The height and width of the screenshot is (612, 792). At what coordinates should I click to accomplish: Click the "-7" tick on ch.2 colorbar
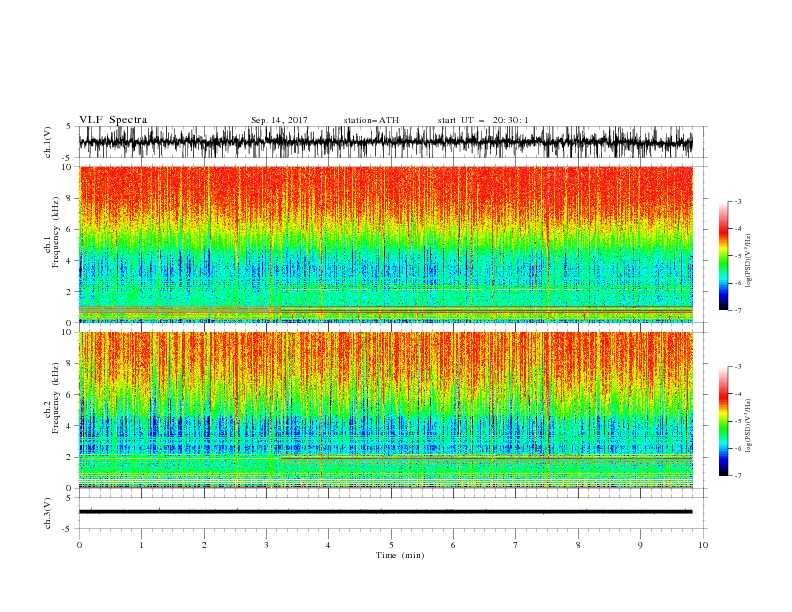[x=738, y=476]
